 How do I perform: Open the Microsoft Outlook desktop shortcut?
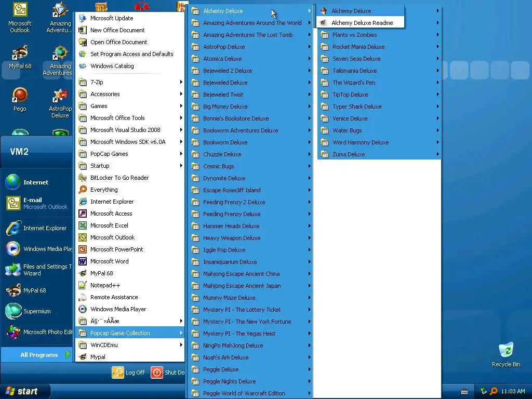[x=20, y=18]
